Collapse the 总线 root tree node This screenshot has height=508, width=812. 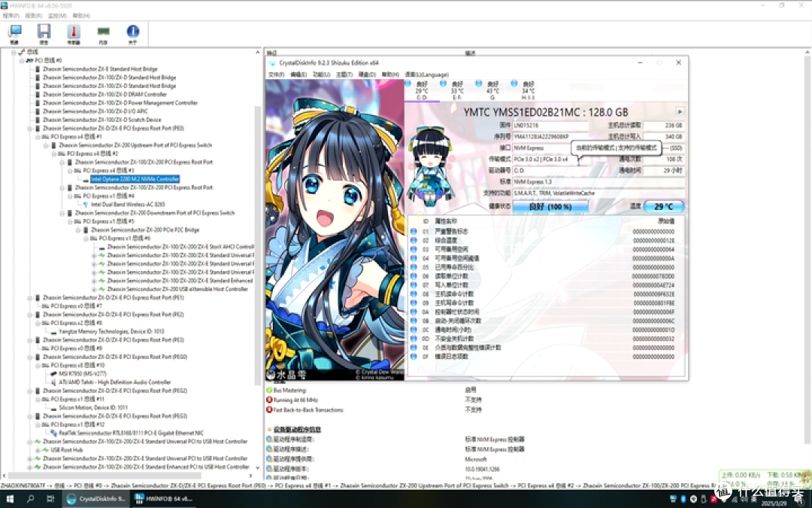14,52
